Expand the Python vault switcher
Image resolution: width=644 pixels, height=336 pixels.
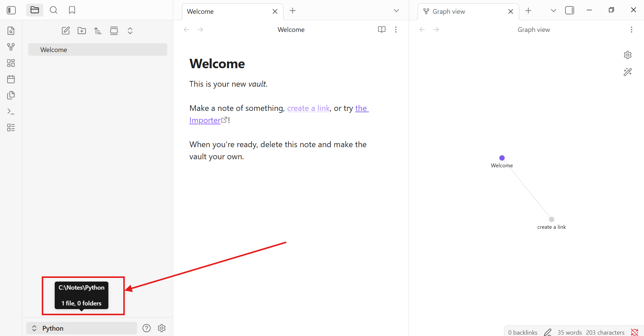point(81,328)
